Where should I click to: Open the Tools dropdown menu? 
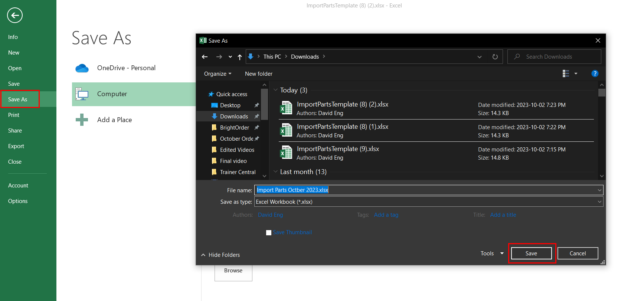492,253
